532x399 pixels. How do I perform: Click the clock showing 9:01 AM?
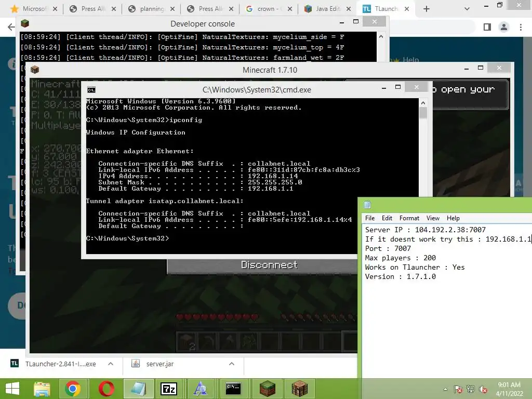click(509, 385)
